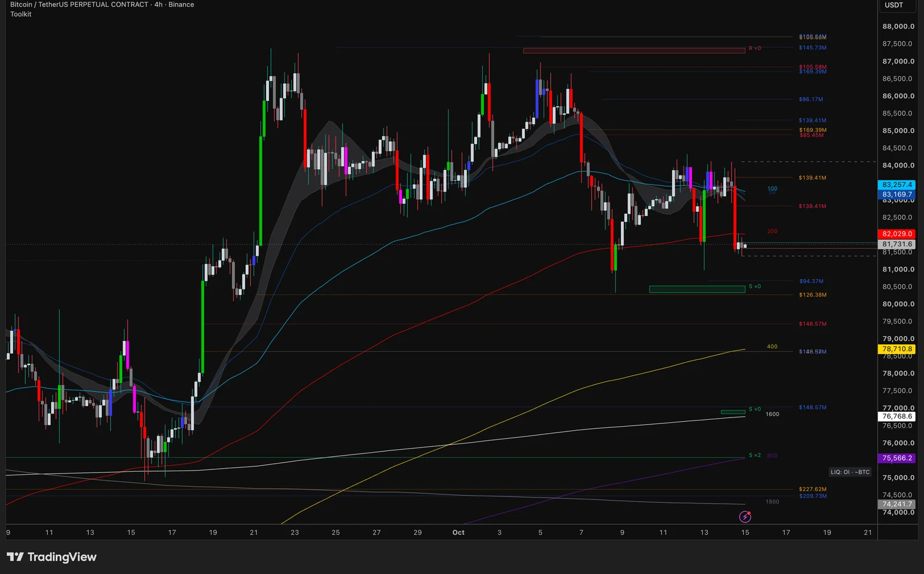The width and height of the screenshot is (924, 574).
Task: Click the red 82,029.0 price tag
Action: click(x=897, y=234)
